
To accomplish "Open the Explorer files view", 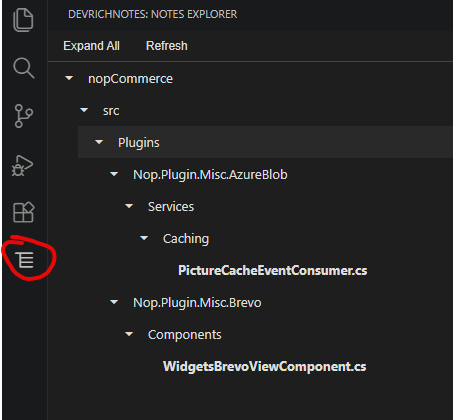I will (23, 20).
